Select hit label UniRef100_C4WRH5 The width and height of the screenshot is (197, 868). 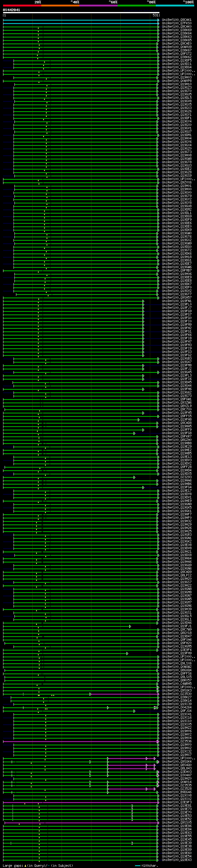[177, 684]
